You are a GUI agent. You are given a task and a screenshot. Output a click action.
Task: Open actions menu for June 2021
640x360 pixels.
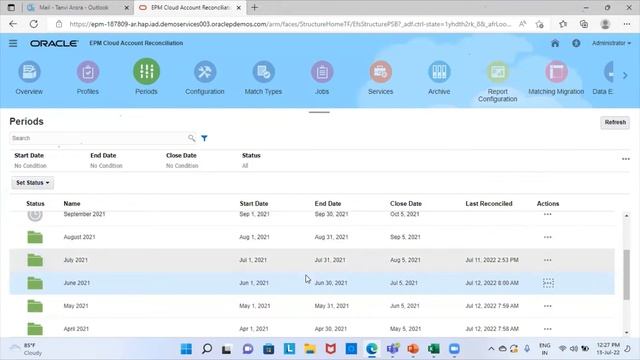[x=548, y=283]
